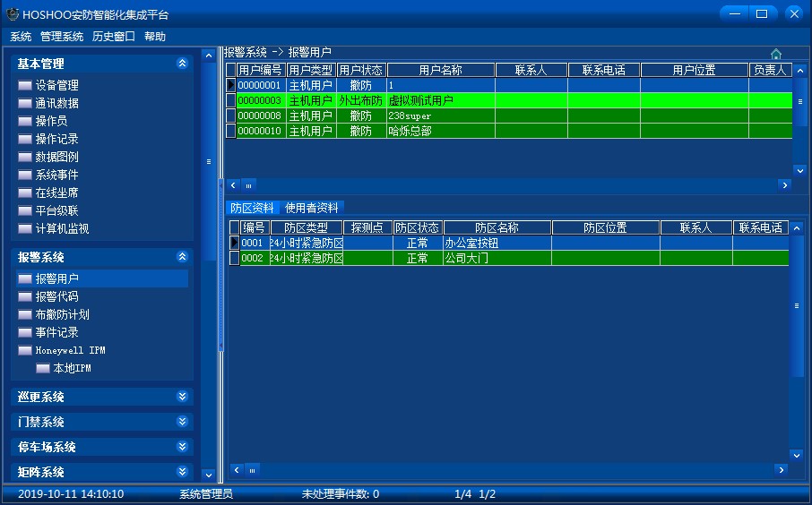Open the 管理系统 menu

[62, 37]
